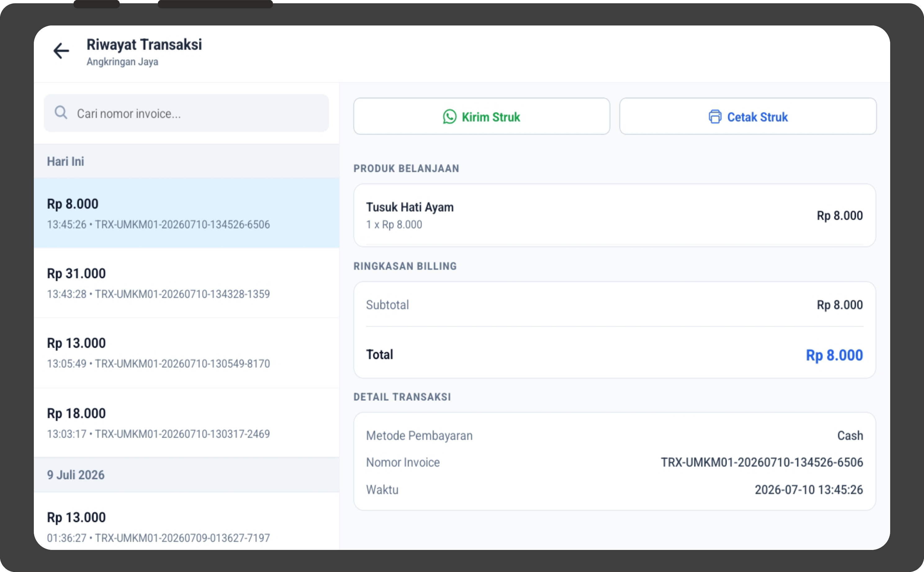Click invoice code TRX-UMKM01-20260710-130317-2469

(182, 434)
